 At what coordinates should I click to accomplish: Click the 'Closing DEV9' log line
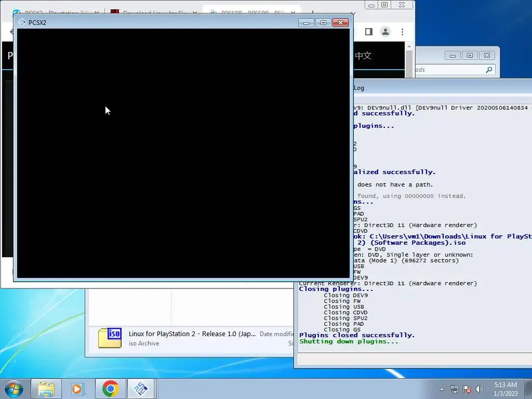345,295
